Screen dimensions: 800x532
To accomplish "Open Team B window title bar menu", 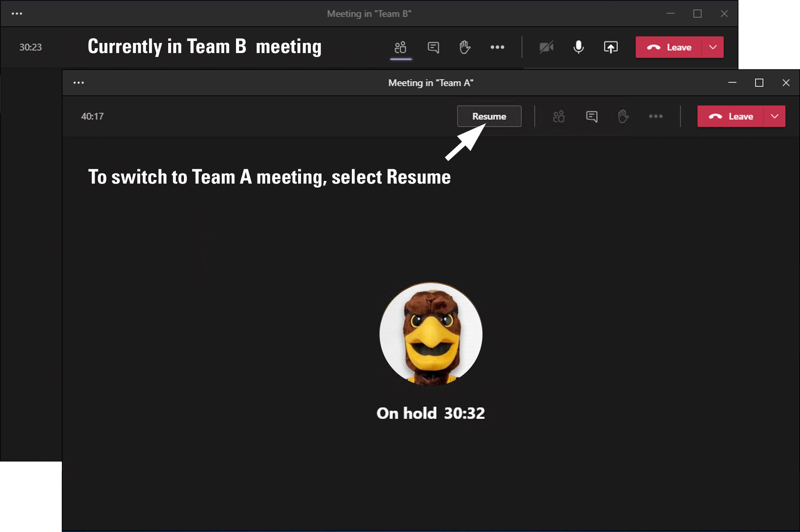I will pyautogui.click(x=17, y=13).
